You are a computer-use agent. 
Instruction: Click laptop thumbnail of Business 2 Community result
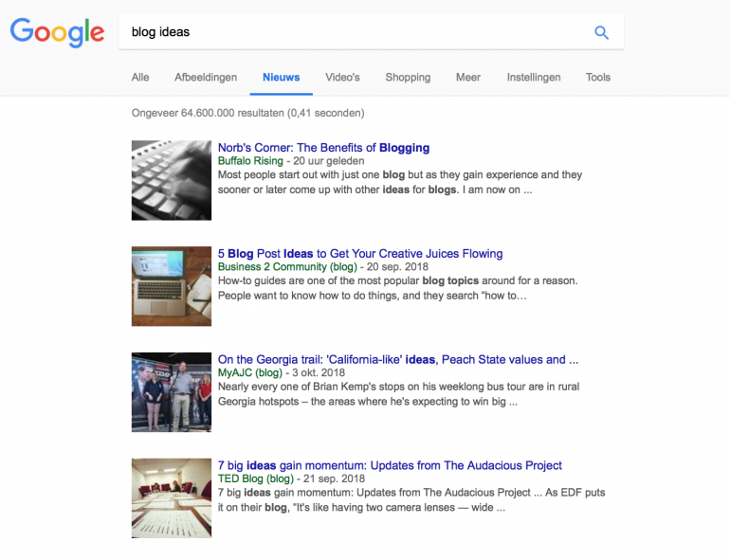pos(172,286)
